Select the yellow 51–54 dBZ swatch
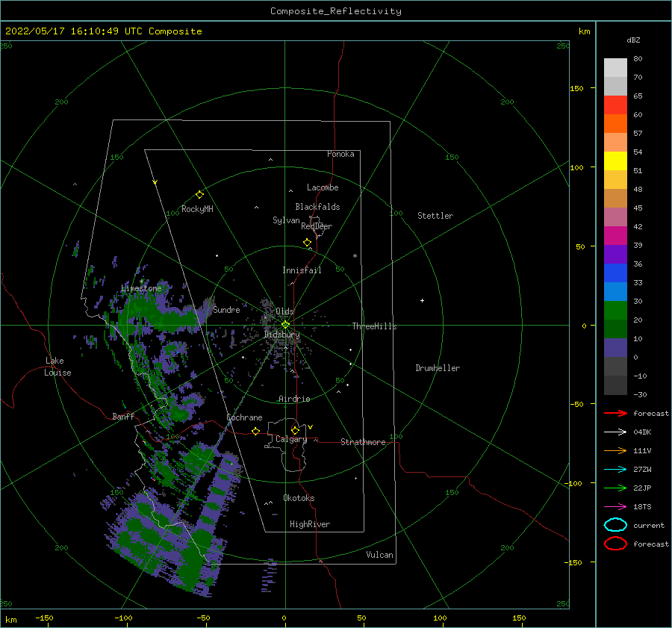Screen dimensions: 672x628 point(615,161)
